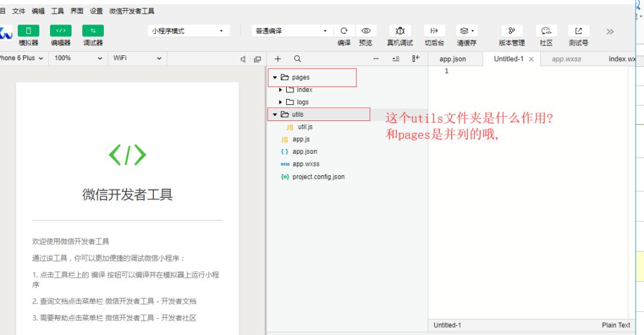Select the pages folder row
This screenshot has height=335, width=644.
click(x=348, y=77)
